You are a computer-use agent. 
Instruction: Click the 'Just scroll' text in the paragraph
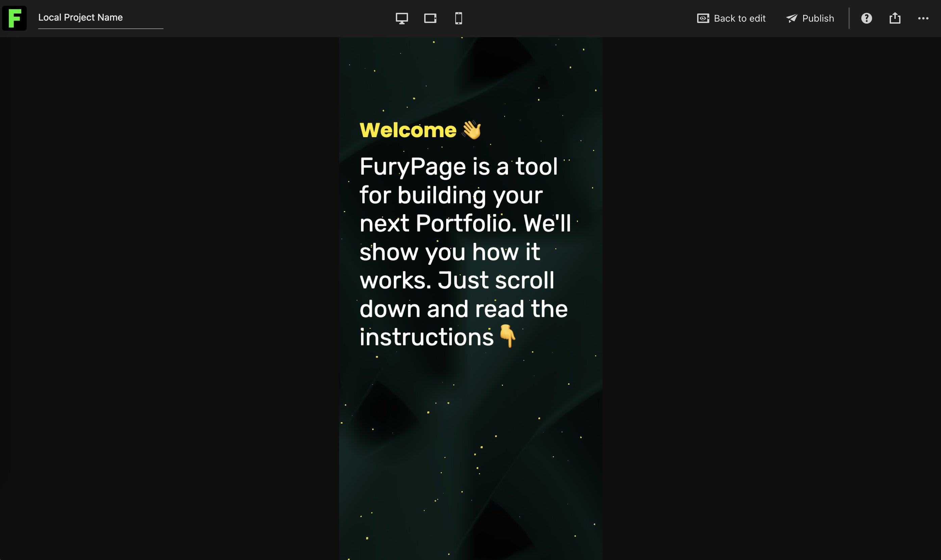[x=496, y=280]
